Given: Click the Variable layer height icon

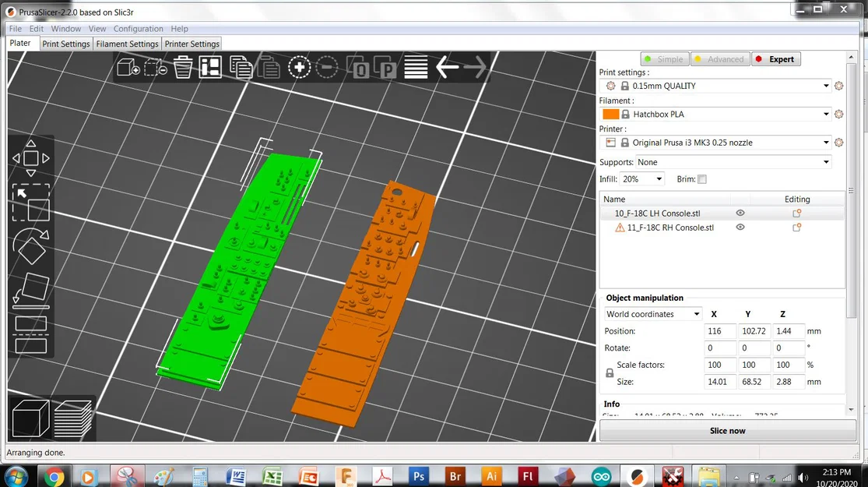Looking at the screenshot, I should pyautogui.click(x=416, y=68).
